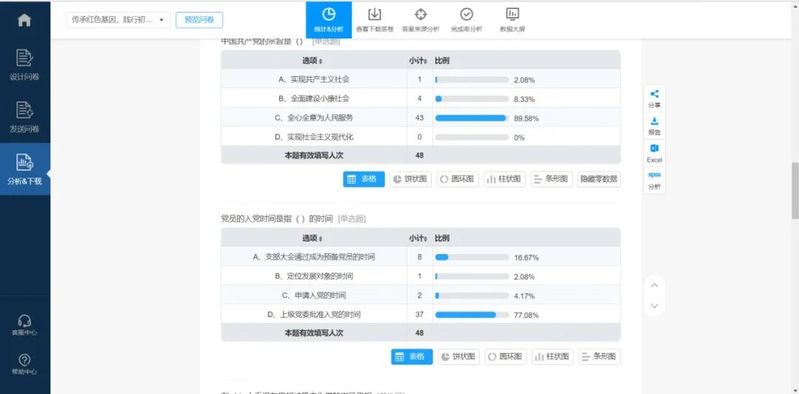The height and width of the screenshot is (394, 799).
Task: Switch first question to 柱状图 bar chart
Action: coord(504,179)
